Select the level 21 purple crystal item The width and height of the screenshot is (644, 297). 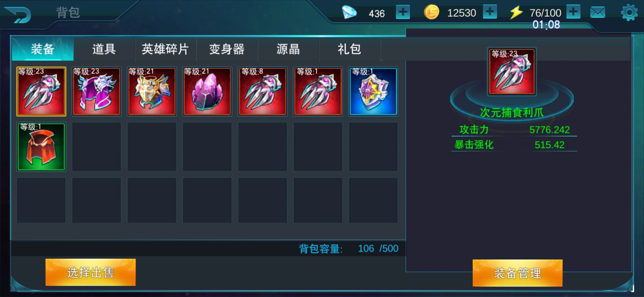pyautogui.click(x=207, y=91)
